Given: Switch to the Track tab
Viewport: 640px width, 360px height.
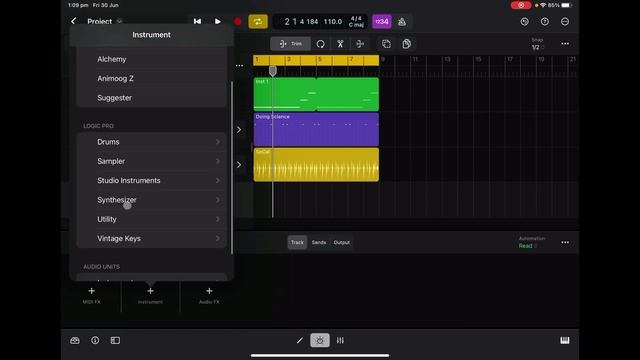Looking at the screenshot, I should [297, 242].
